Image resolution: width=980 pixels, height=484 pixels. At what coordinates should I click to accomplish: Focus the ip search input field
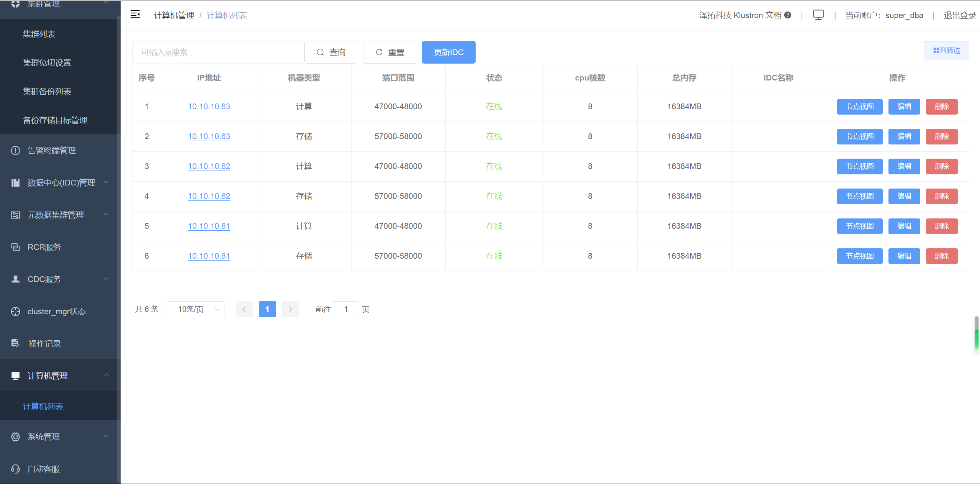click(x=218, y=52)
